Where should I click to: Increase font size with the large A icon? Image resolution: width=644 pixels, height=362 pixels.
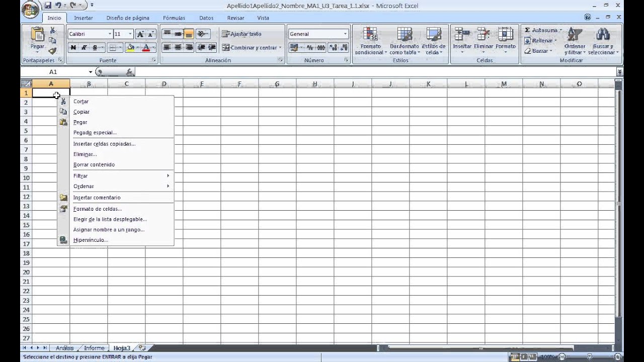tap(140, 34)
